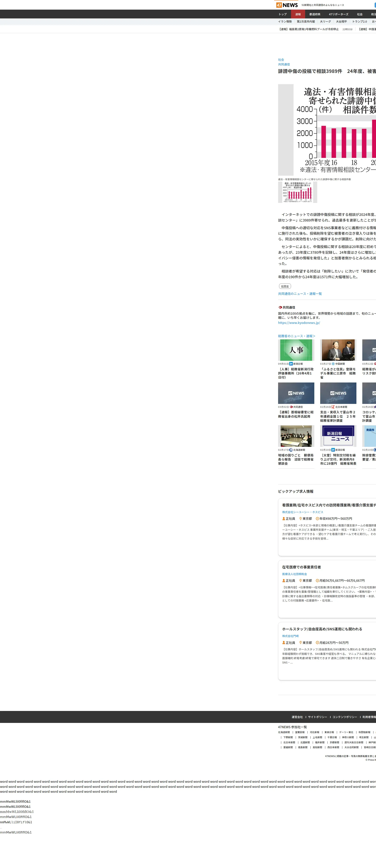376x868 pixels.
Task: Click the 北海道新聞 source icon on the 02月17日 article
Action: [x=291, y=450]
